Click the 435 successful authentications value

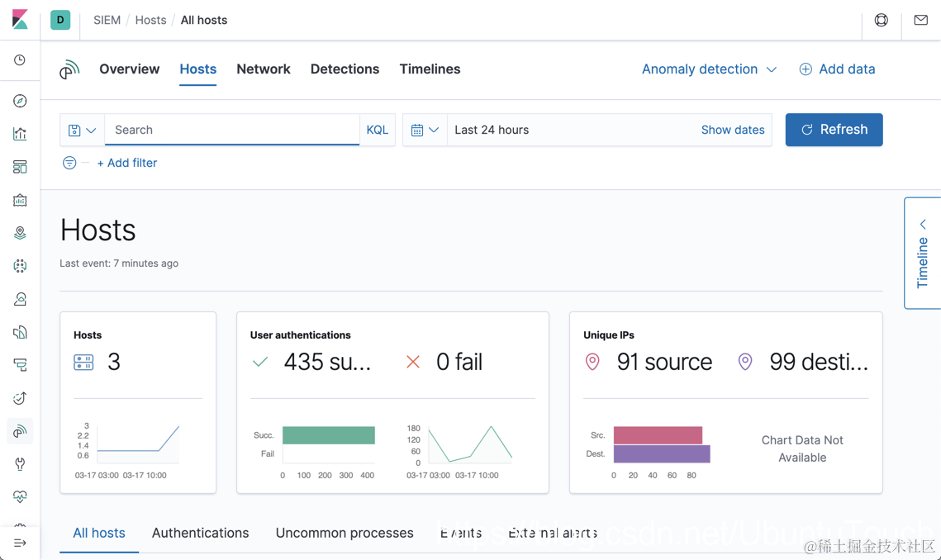(x=327, y=362)
